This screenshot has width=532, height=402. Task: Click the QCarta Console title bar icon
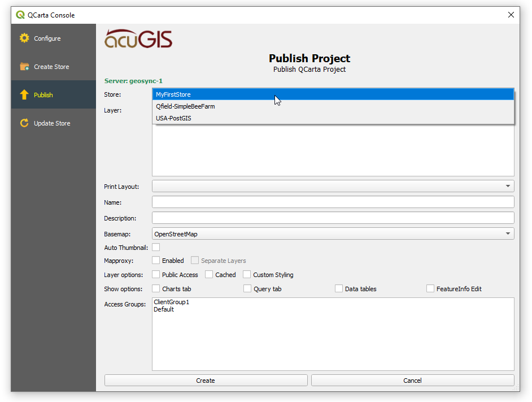point(20,15)
